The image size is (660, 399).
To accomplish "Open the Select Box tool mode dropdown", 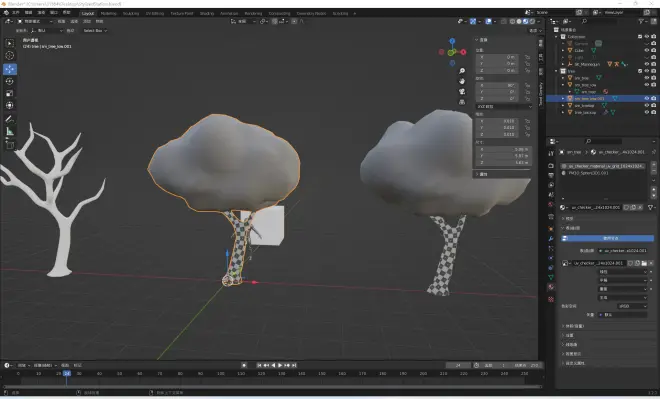I will [x=94, y=30].
